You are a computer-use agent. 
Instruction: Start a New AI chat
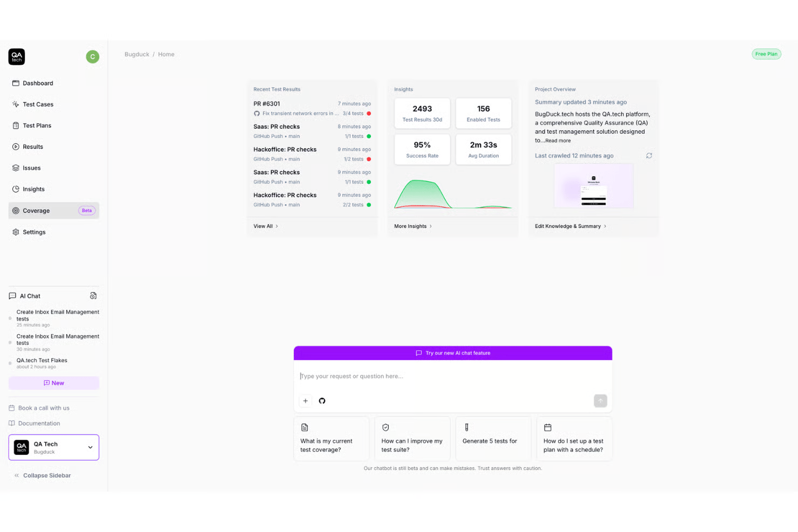point(54,383)
